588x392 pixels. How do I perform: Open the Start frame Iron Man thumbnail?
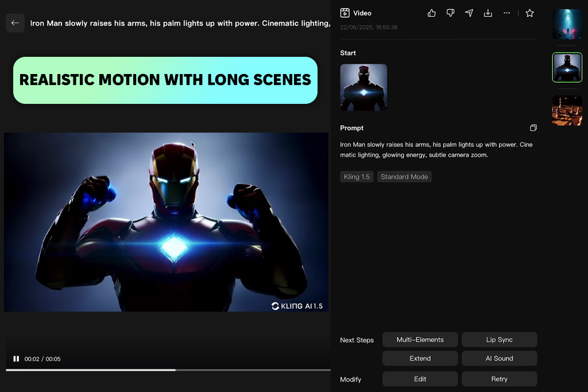pos(363,87)
